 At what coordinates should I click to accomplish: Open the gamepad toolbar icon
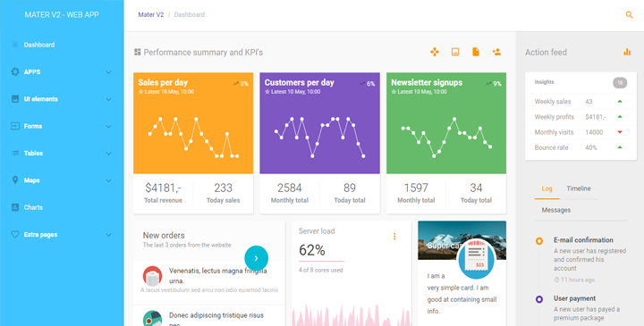pos(435,52)
